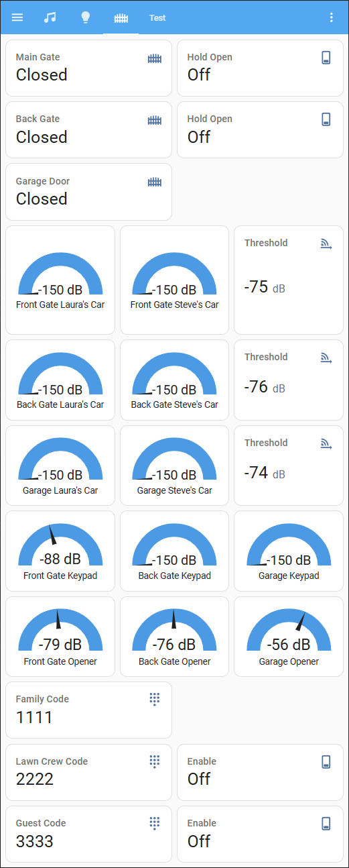Click the -74 dB Threshold signal icon
Screen dimensions: 349x868
326,443
